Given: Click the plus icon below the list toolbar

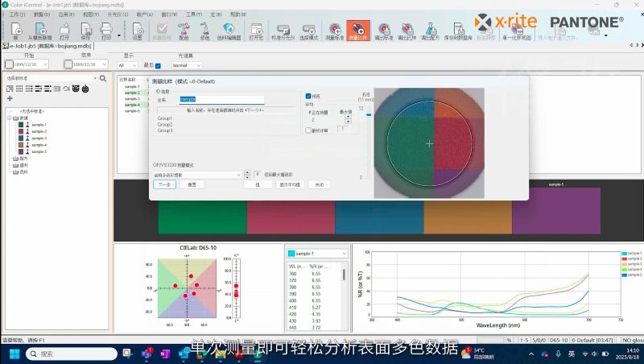Looking at the screenshot, I should click(10, 98).
